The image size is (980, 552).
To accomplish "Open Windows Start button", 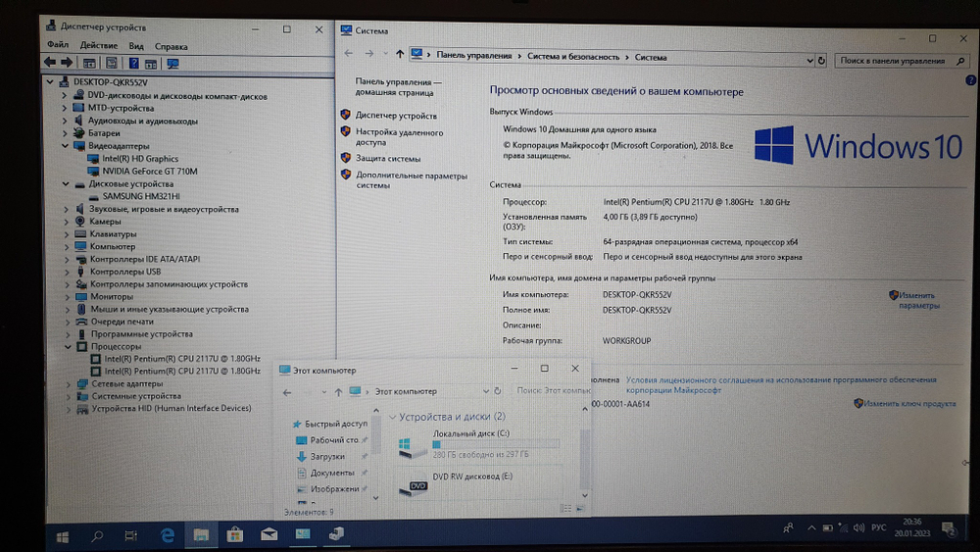I will pos(63,536).
